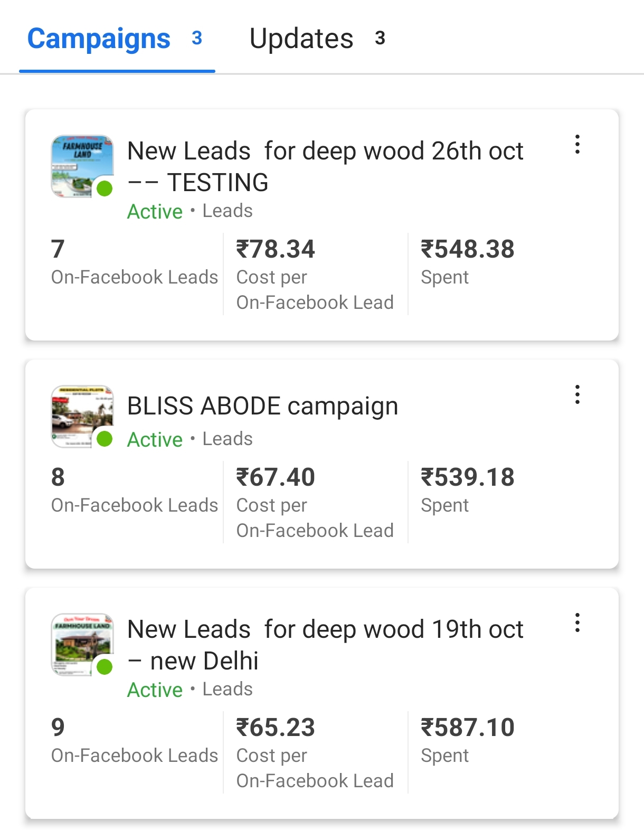The height and width of the screenshot is (830, 644).
Task: Switch to the Updates tab
Action: 317,39
